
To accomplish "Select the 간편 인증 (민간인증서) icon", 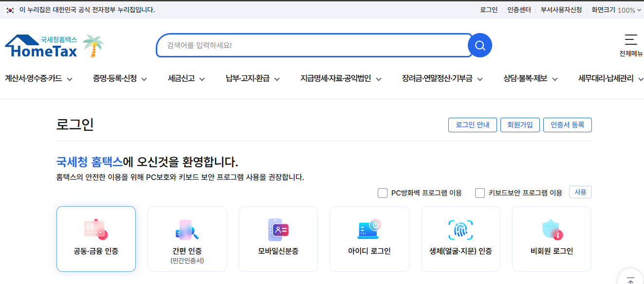I will point(187,229).
